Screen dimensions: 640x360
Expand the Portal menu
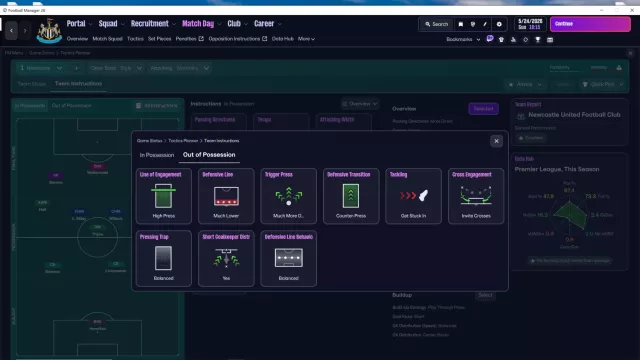(x=80, y=24)
